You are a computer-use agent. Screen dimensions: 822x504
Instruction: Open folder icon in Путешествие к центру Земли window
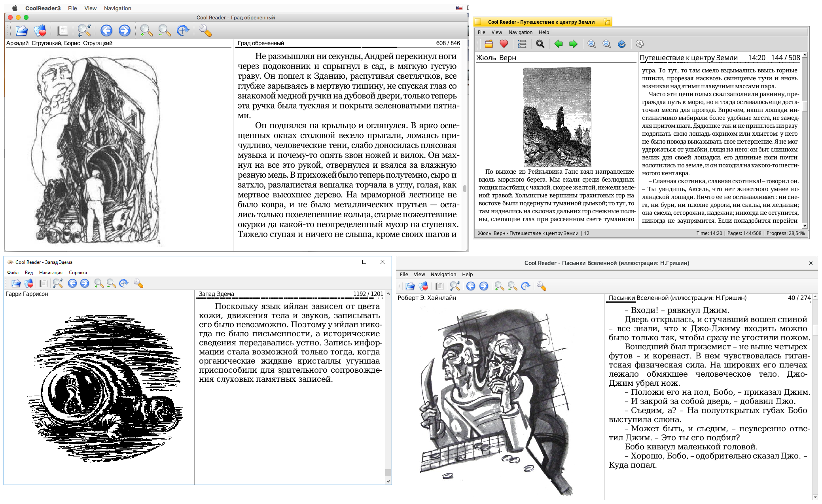pyautogui.click(x=489, y=44)
